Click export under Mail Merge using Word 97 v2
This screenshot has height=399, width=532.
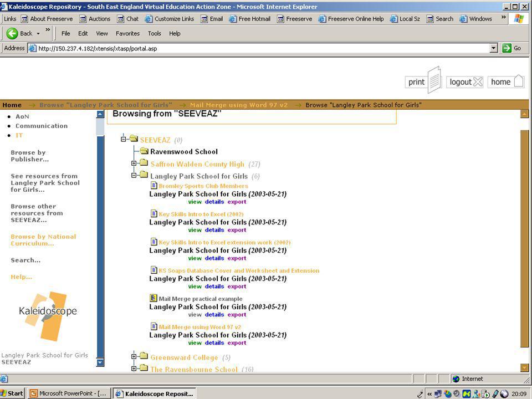237,342
